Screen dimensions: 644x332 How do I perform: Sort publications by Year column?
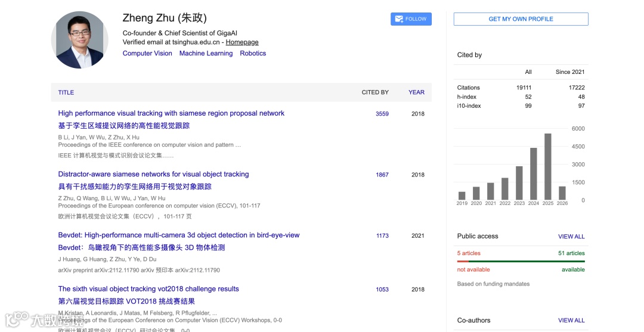click(416, 92)
